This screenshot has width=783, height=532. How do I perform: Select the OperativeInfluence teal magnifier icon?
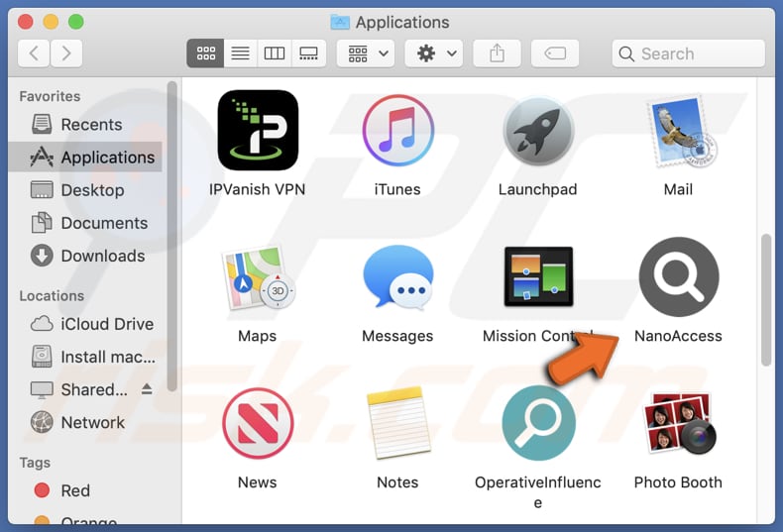tap(538, 423)
